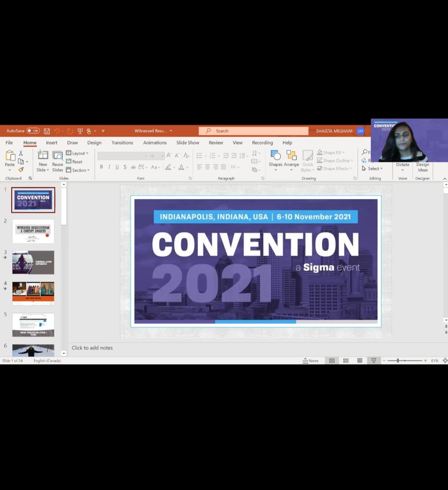
Task: Fit slide to current window icon
Action: pyautogui.click(x=445, y=360)
